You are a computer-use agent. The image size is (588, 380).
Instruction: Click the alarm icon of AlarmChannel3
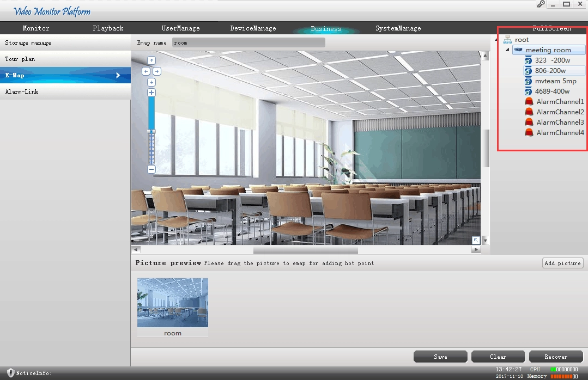coord(529,122)
